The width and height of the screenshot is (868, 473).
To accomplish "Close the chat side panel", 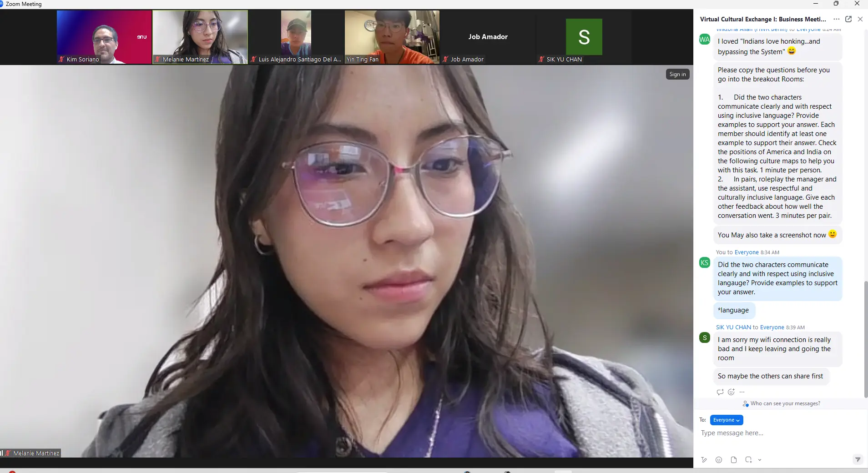I will (x=860, y=19).
